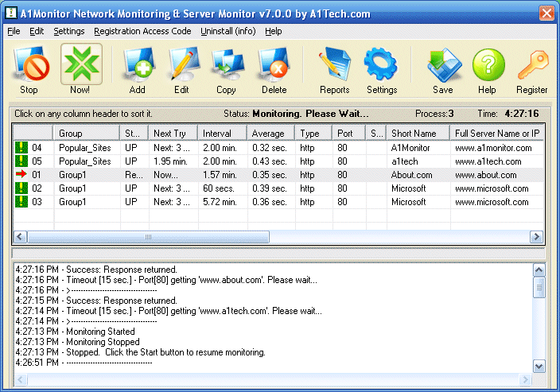
Task: Add a new server monitor
Action: [x=137, y=69]
